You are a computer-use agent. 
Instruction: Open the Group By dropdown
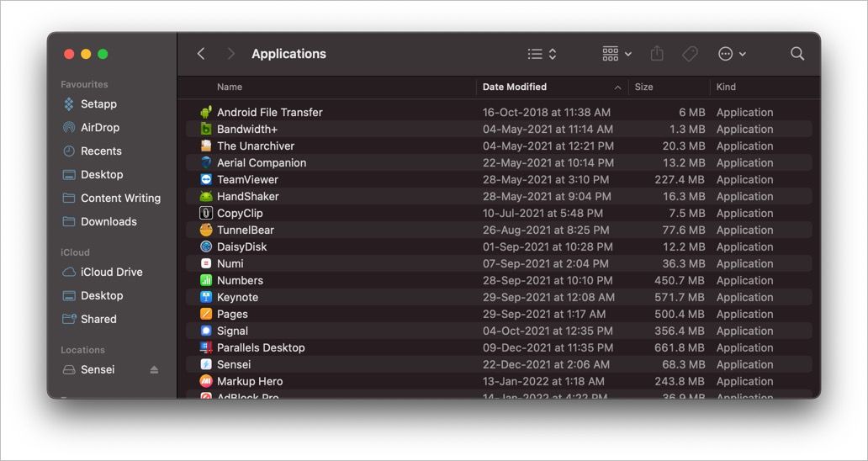pos(617,54)
